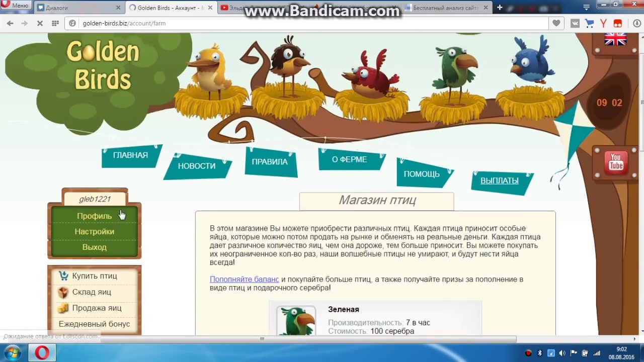Click the gleb1221 username label
644x362 pixels.
coord(95,199)
